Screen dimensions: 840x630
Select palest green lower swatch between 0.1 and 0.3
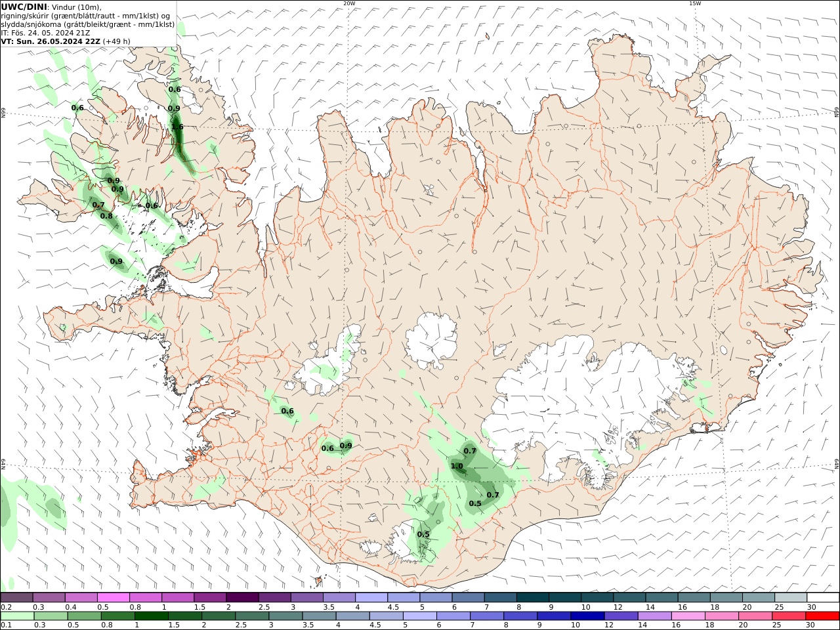coord(17,616)
